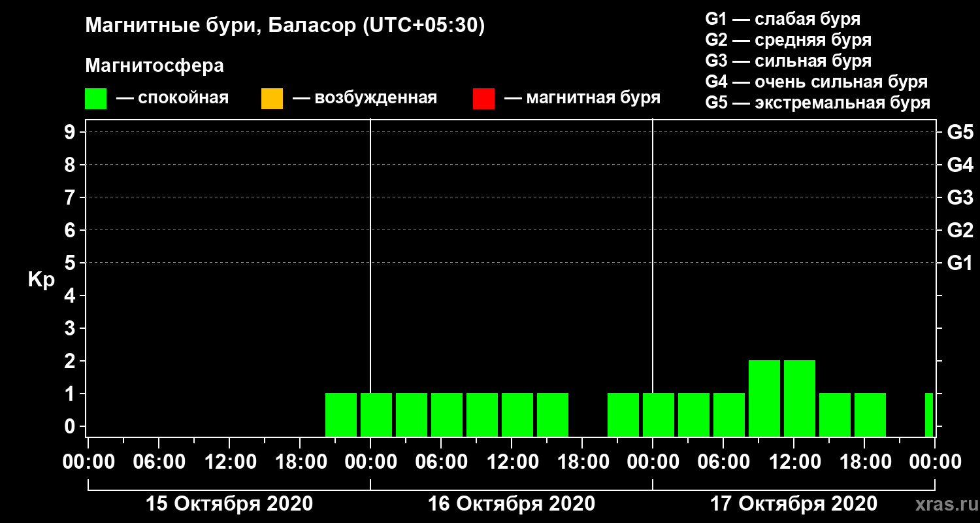The height and width of the screenshot is (523, 980).
Task: Click the G2 label on right axis
Action: click(960, 230)
